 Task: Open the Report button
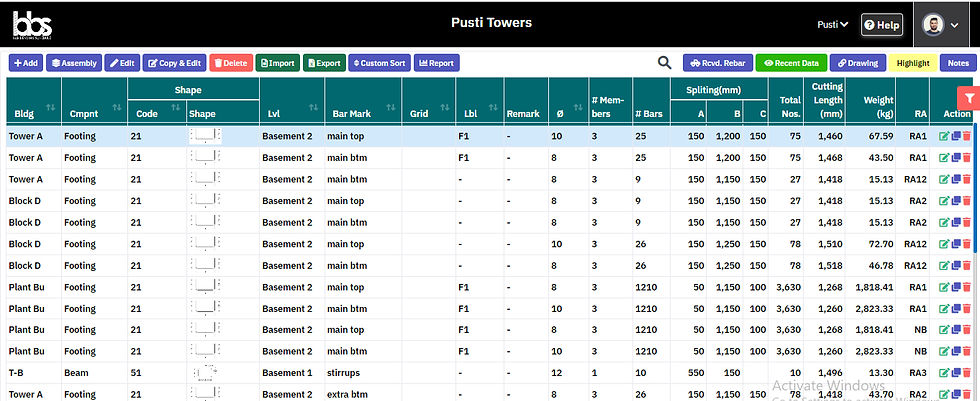coord(437,63)
